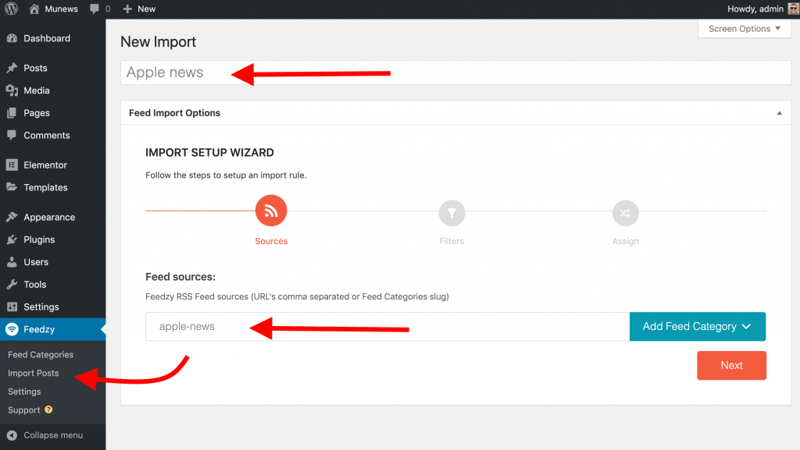800x450 pixels.
Task: Click the Next button
Action: pyautogui.click(x=731, y=365)
